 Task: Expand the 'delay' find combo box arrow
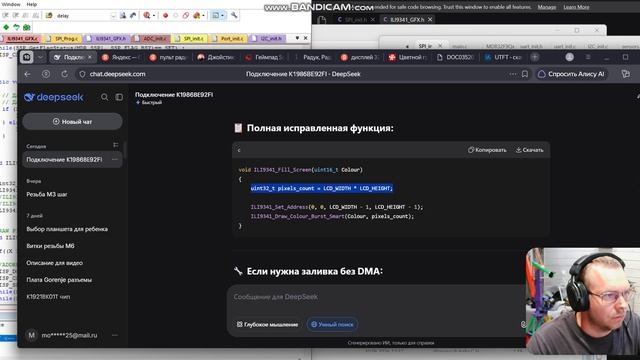(x=113, y=16)
